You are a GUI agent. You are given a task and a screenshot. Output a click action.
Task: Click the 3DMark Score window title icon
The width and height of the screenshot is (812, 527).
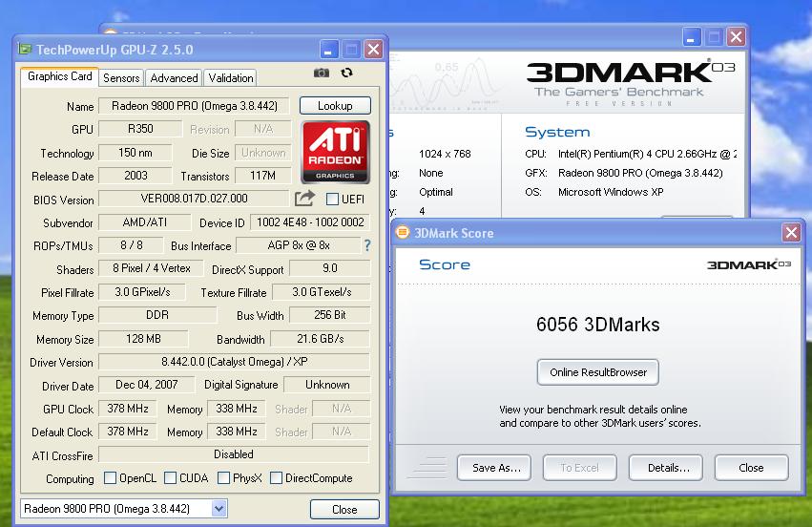point(403,232)
